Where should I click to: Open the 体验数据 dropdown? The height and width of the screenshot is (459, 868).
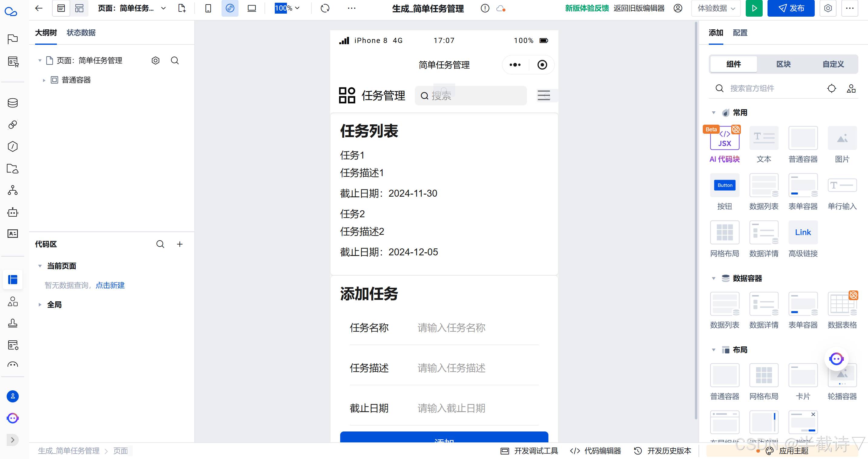(716, 8)
